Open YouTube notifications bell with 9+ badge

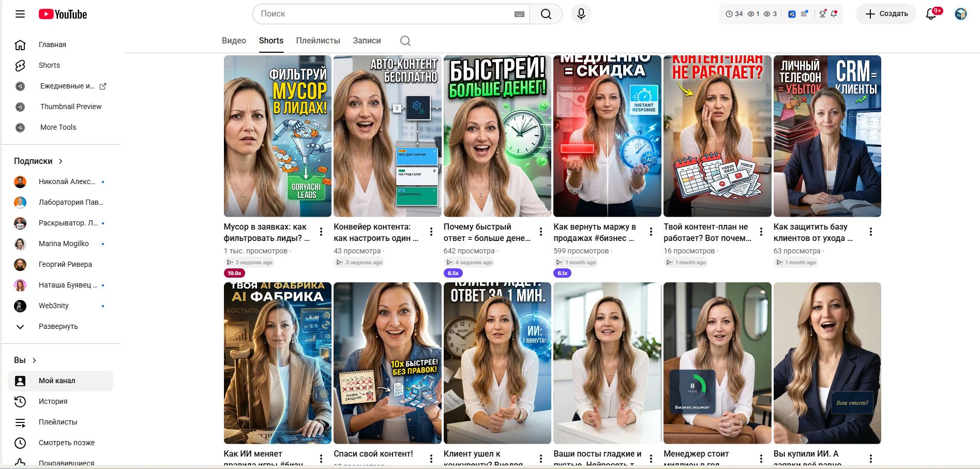click(931, 14)
